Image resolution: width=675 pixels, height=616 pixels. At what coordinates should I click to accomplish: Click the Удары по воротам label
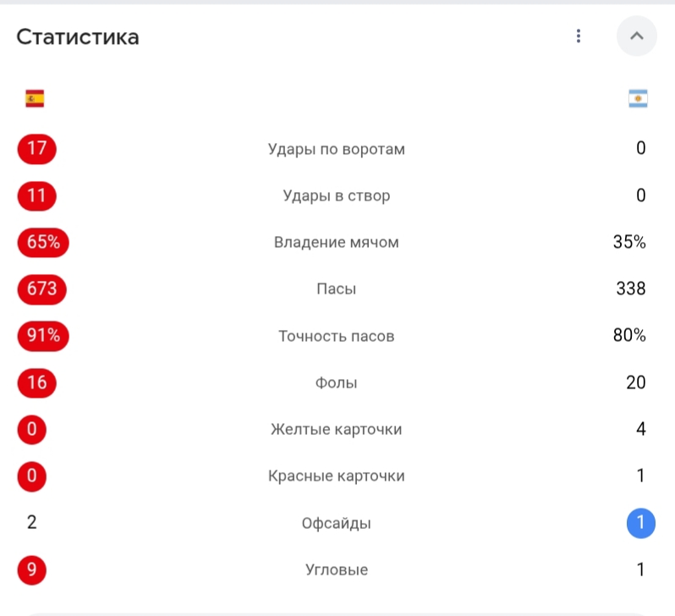click(336, 150)
